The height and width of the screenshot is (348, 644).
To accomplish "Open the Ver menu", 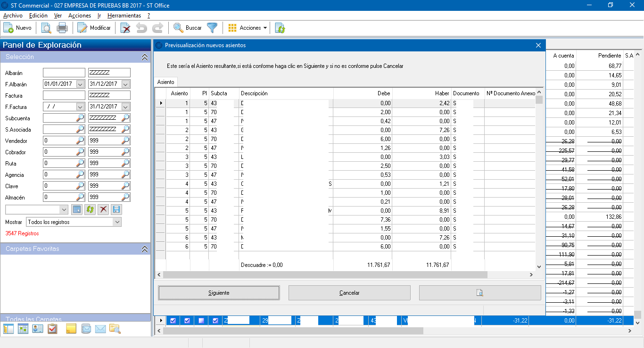I will coord(58,16).
